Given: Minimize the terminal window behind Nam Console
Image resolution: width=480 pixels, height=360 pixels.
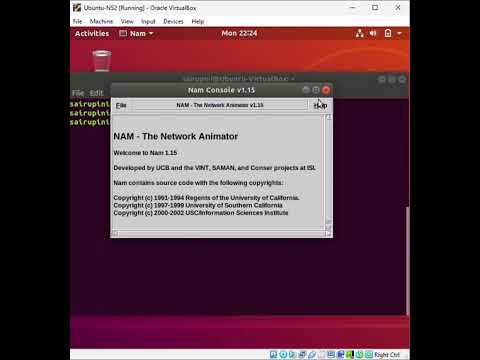Looking at the screenshot, I should click(382, 79).
